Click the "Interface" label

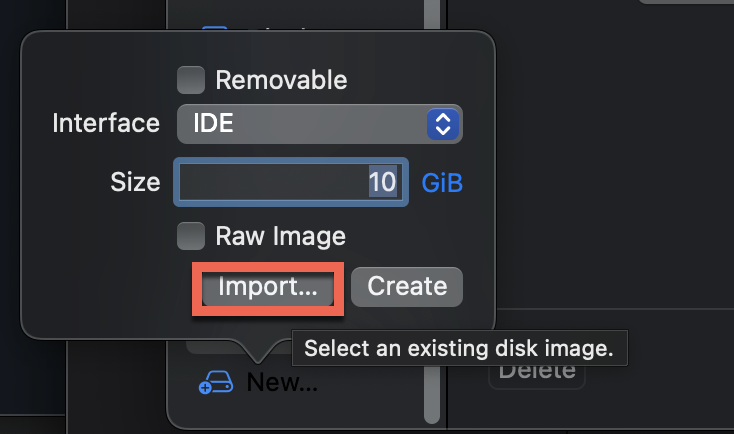[x=105, y=124]
